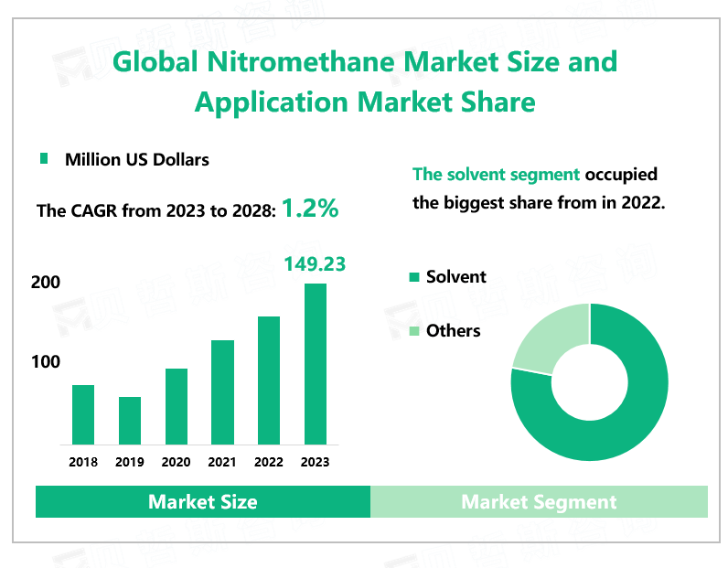Screen dimensions: 728x568
Task: Click the 100 y-axis label
Action: pyautogui.click(x=46, y=362)
